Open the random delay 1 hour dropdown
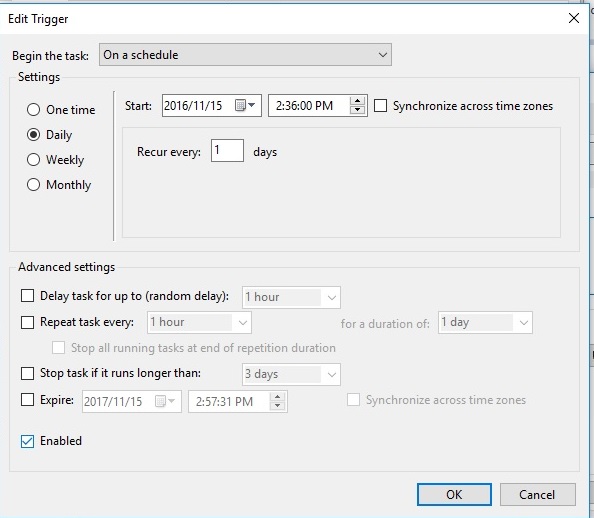Image resolution: width=594 pixels, height=518 pixels. pos(291,297)
